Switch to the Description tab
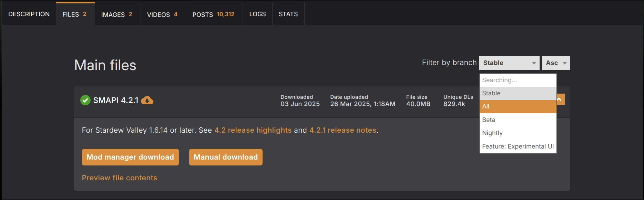The height and width of the screenshot is (200, 644). [29, 14]
